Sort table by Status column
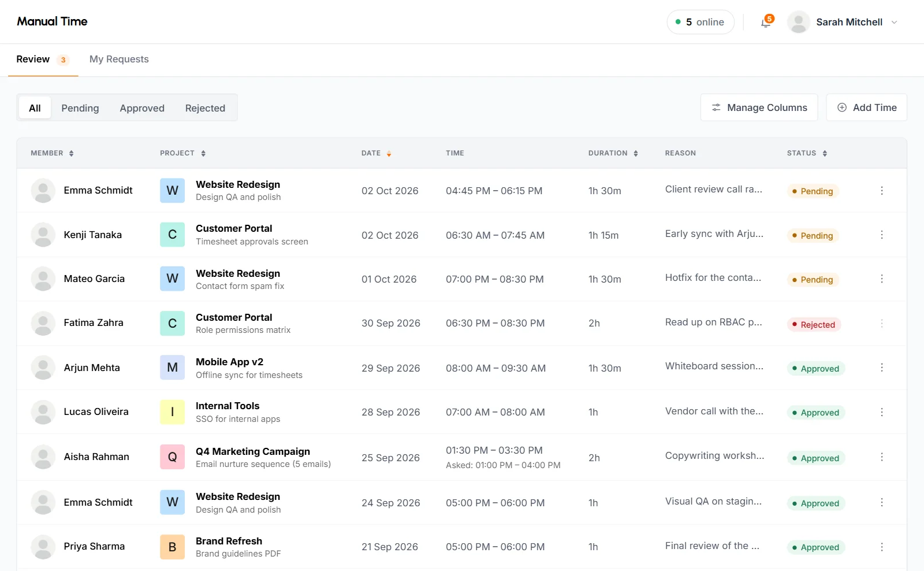The height and width of the screenshot is (571, 924). tap(807, 153)
